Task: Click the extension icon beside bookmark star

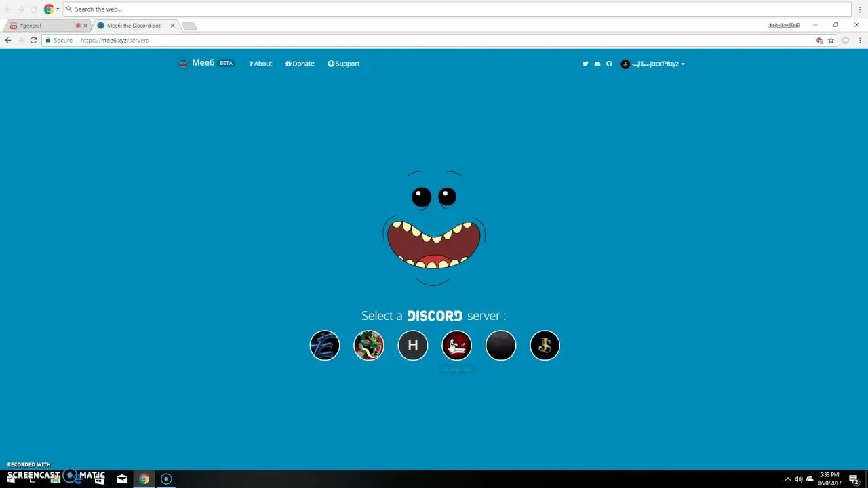Action: [820, 40]
